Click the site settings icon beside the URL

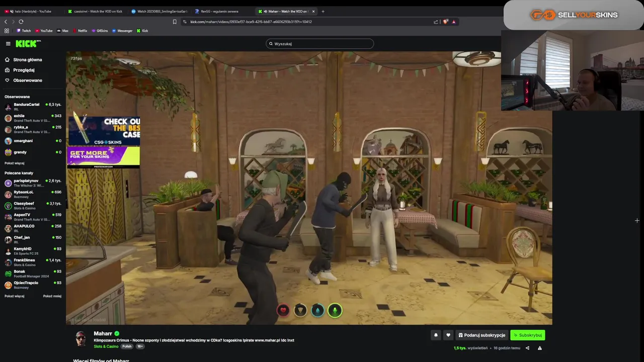tap(185, 22)
